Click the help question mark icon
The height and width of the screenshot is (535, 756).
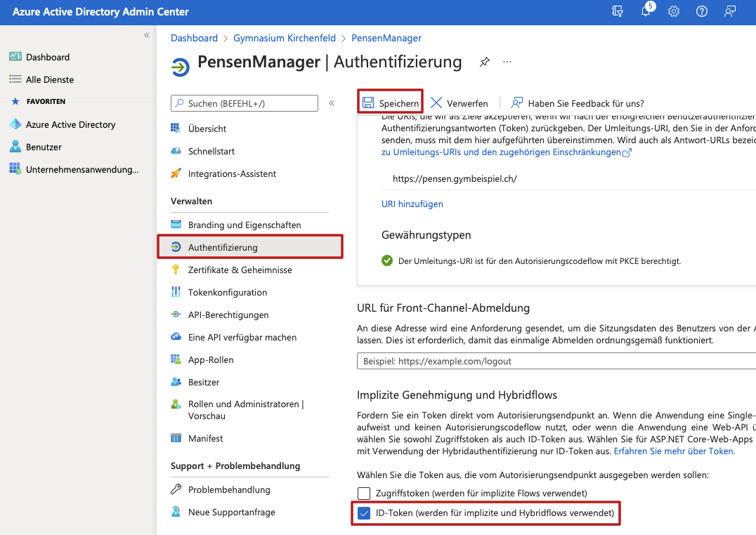(x=701, y=12)
